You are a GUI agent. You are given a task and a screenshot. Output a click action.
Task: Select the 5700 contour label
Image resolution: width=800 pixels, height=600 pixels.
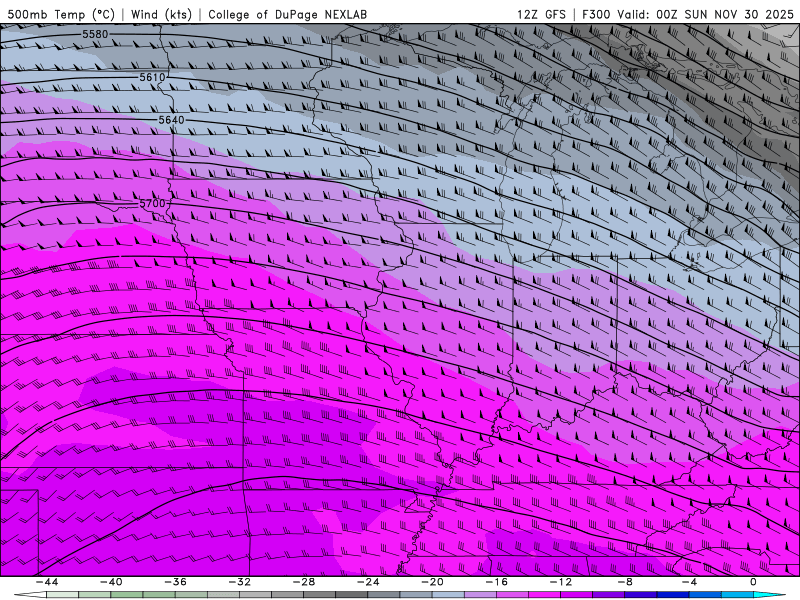(153, 204)
